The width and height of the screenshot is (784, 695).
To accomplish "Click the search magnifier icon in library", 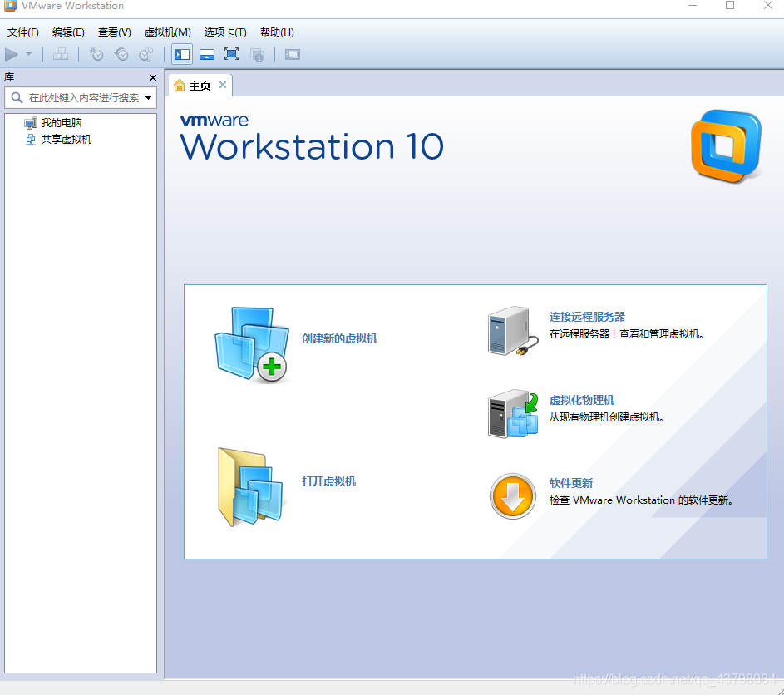I will point(17,97).
